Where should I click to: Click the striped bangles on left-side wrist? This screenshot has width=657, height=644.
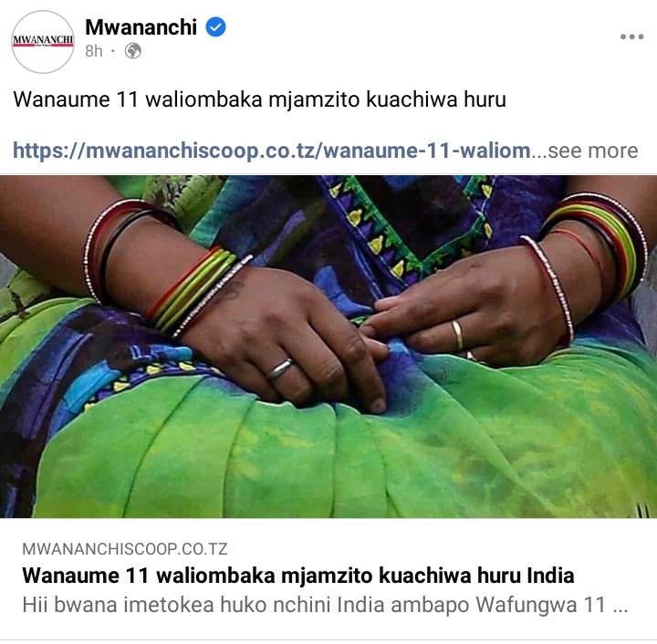tap(193, 289)
